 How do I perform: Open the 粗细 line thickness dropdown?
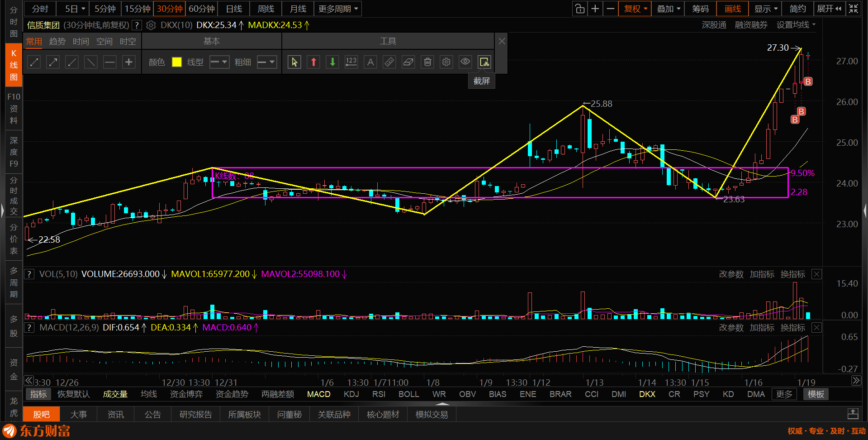pyautogui.click(x=266, y=62)
